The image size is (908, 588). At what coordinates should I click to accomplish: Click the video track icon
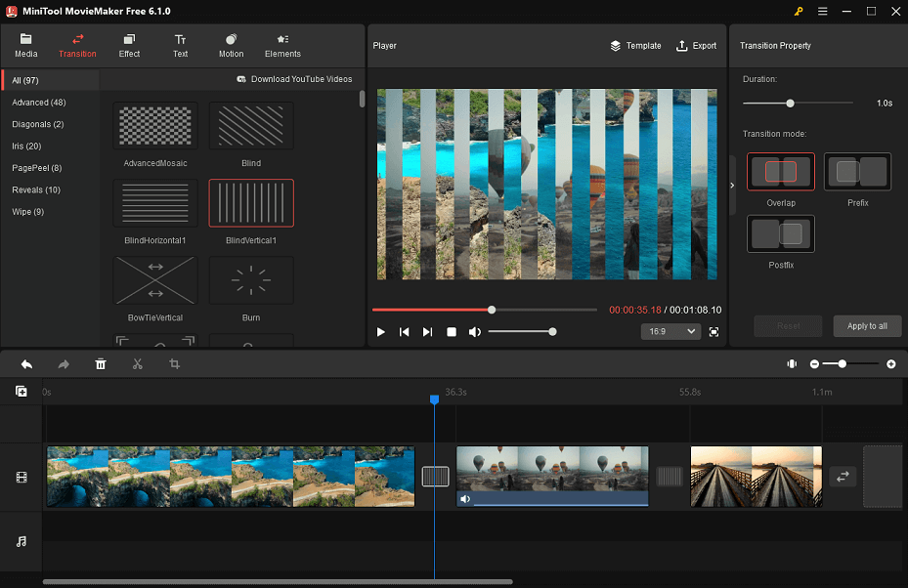point(22,478)
